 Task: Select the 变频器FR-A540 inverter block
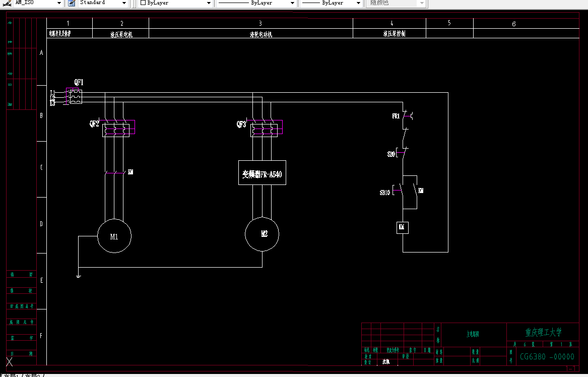262,172
